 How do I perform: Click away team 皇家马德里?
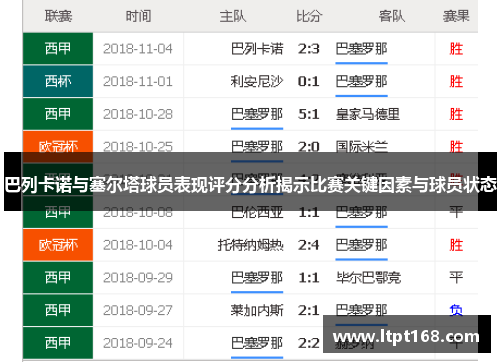click(368, 114)
